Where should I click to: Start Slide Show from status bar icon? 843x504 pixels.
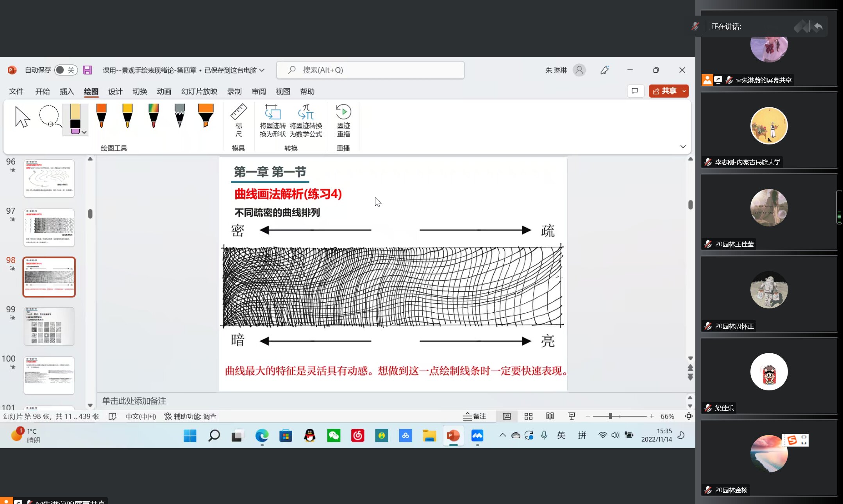point(572,416)
